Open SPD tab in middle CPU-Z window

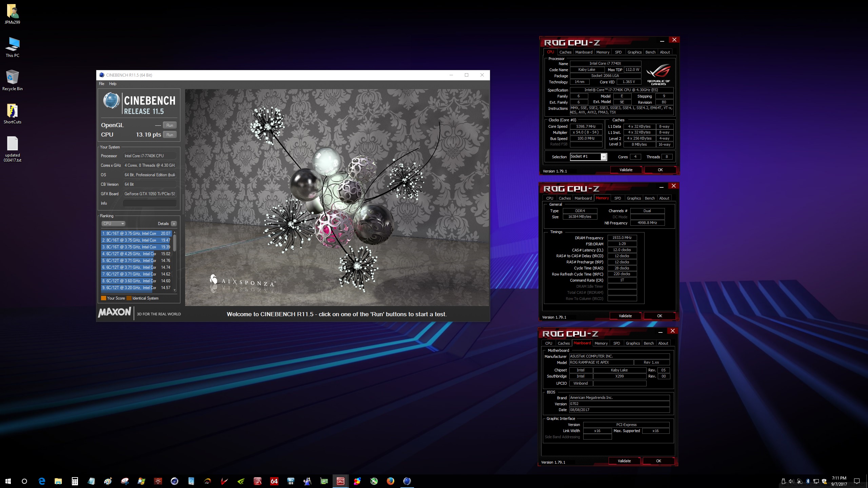point(618,198)
